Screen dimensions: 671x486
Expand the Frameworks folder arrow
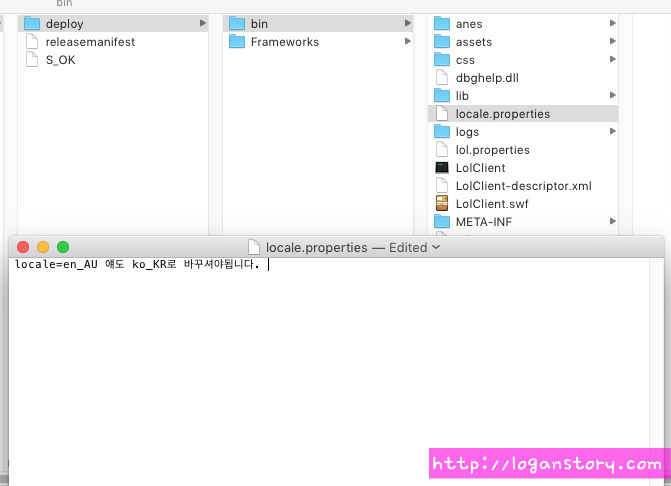pyautogui.click(x=408, y=41)
